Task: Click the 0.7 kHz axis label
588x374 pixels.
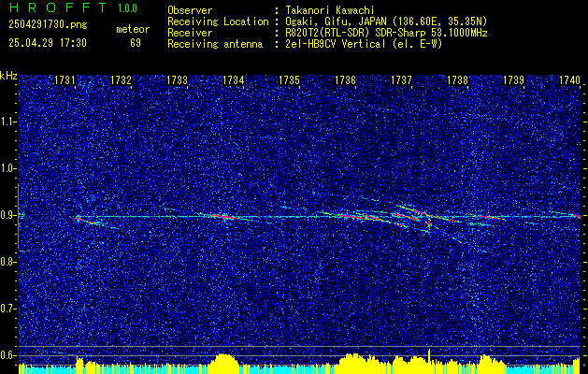Action: 7,309
